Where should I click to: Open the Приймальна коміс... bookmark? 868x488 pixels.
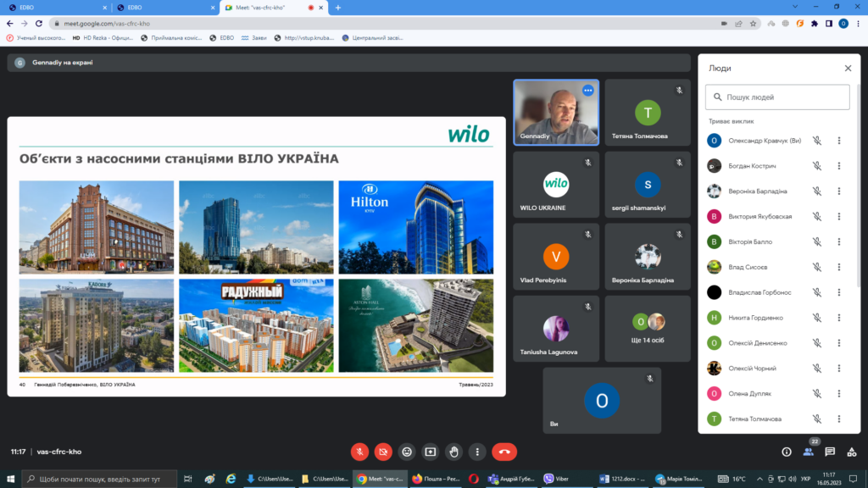(171, 38)
